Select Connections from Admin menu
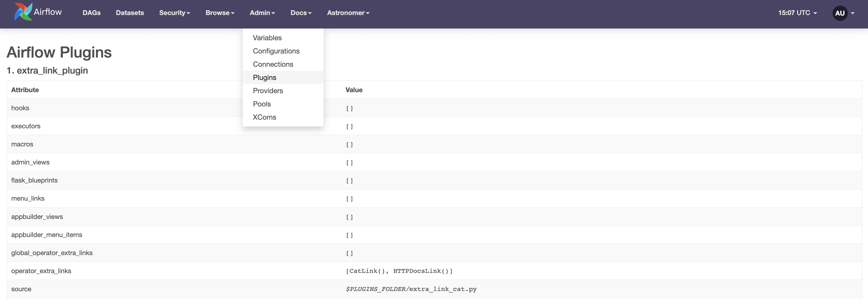This screenshot has height=306, width=868. (272, 64)
